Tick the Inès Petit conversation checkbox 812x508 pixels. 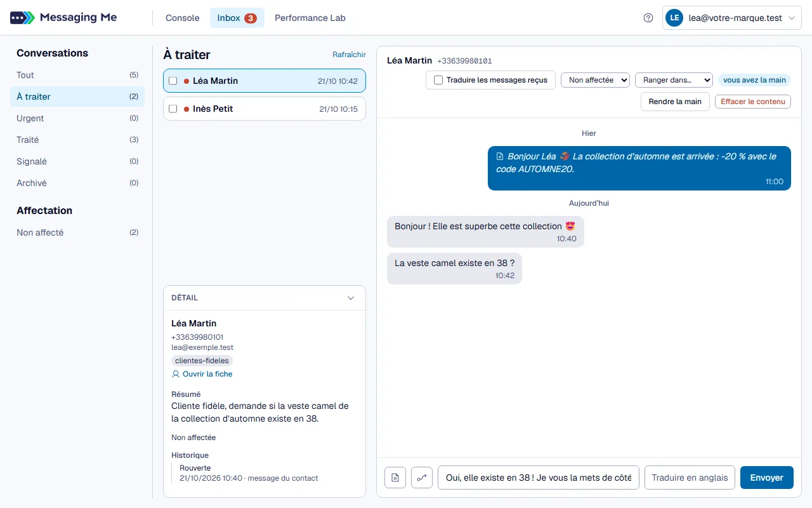(173, 109)
